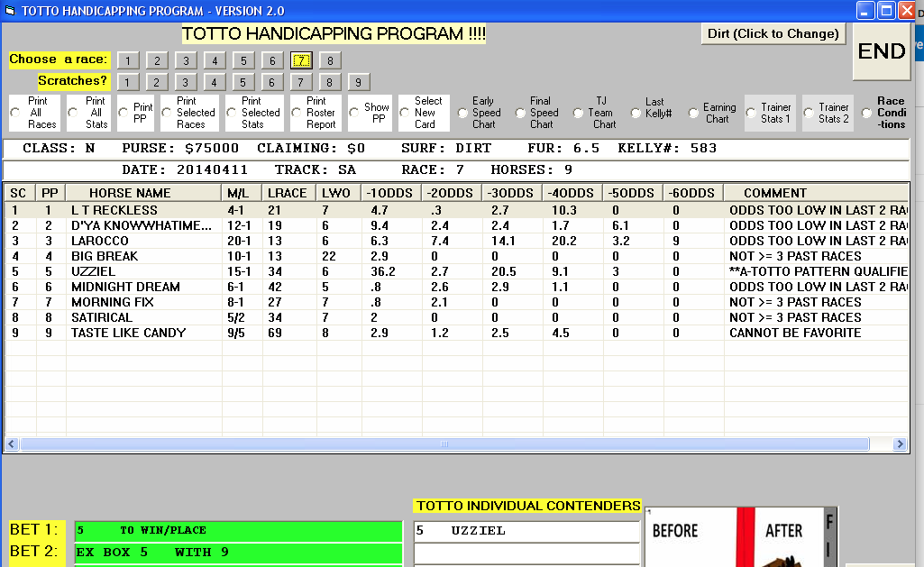Click the BEFORE AFTER image thumbnail
The height and width of the screenshot is (567, 924).
tap(741, 537)
